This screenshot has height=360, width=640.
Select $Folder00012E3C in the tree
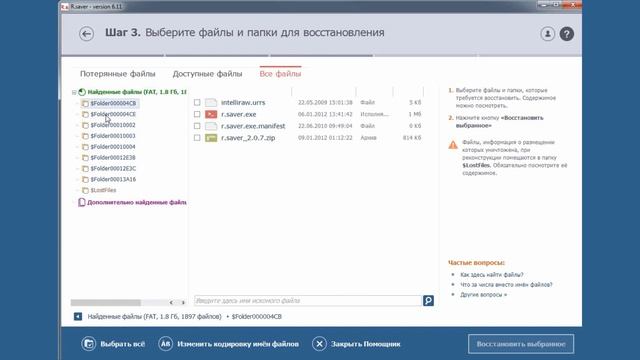pyautogui.click(x=113, y=169)
